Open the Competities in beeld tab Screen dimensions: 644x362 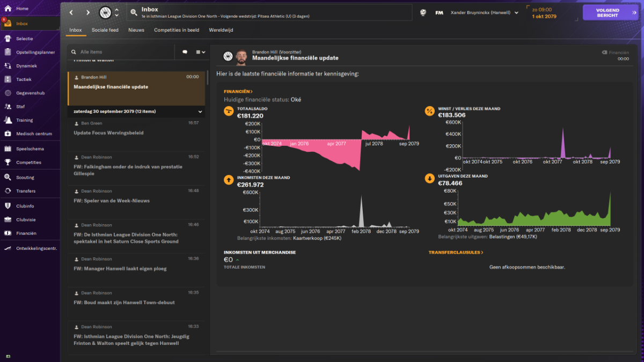pyautogui.click(x=177, y=30)
